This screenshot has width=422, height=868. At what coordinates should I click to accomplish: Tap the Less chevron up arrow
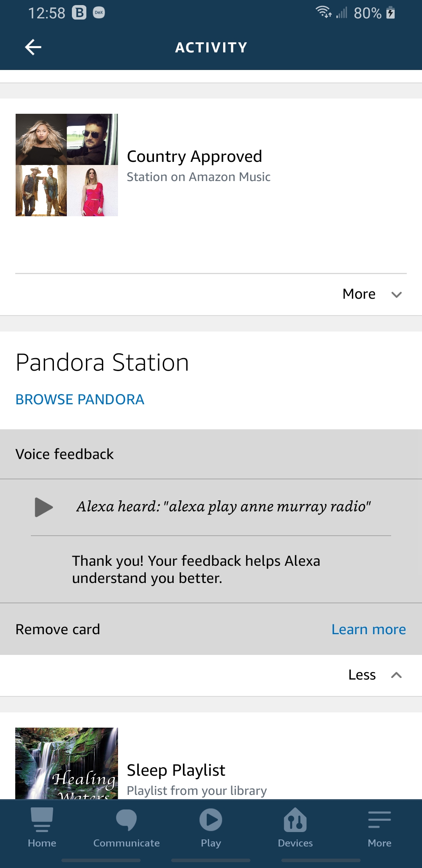[397, 675]
